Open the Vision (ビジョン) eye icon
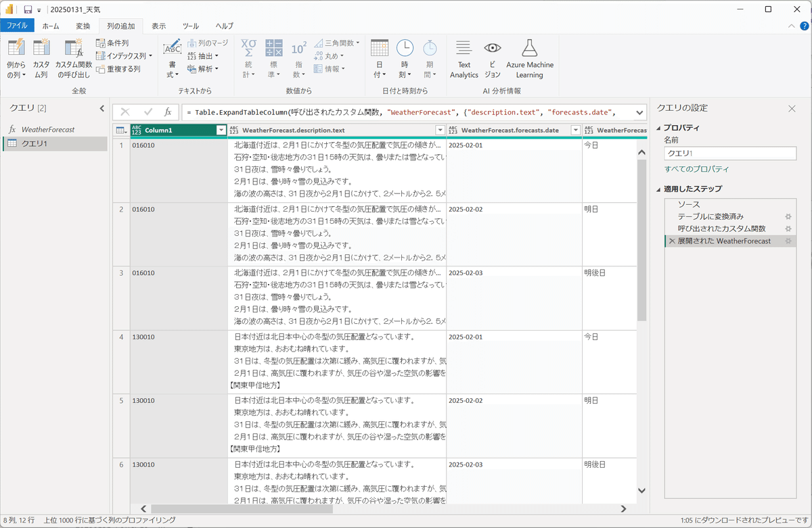This screenshot has width=812, height=528. point(493,47)
